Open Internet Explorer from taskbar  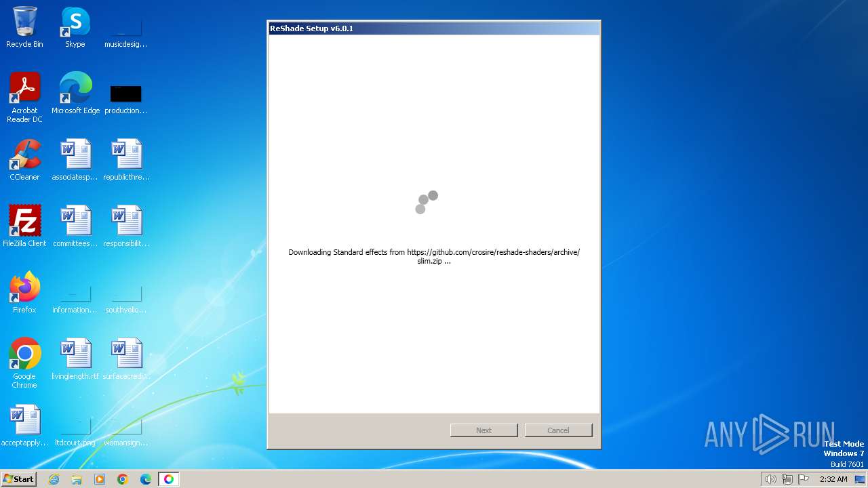[x=54, y=479]
